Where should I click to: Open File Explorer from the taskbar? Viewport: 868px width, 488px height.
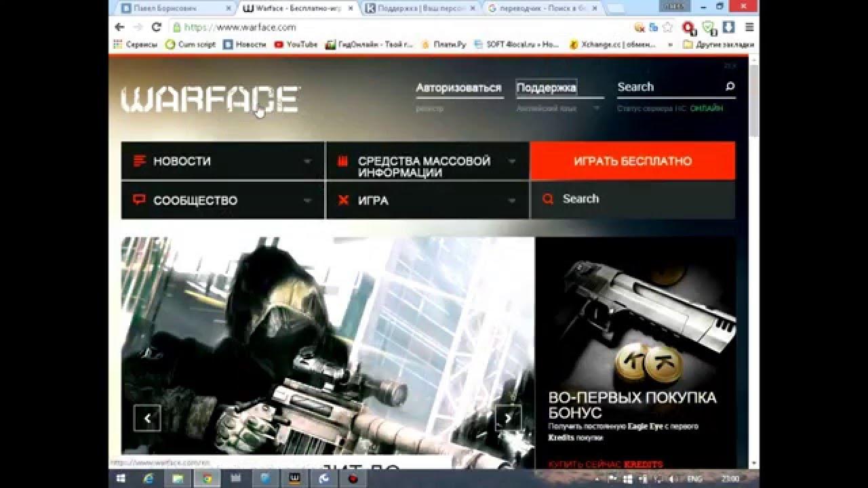(x=177, y=479)
